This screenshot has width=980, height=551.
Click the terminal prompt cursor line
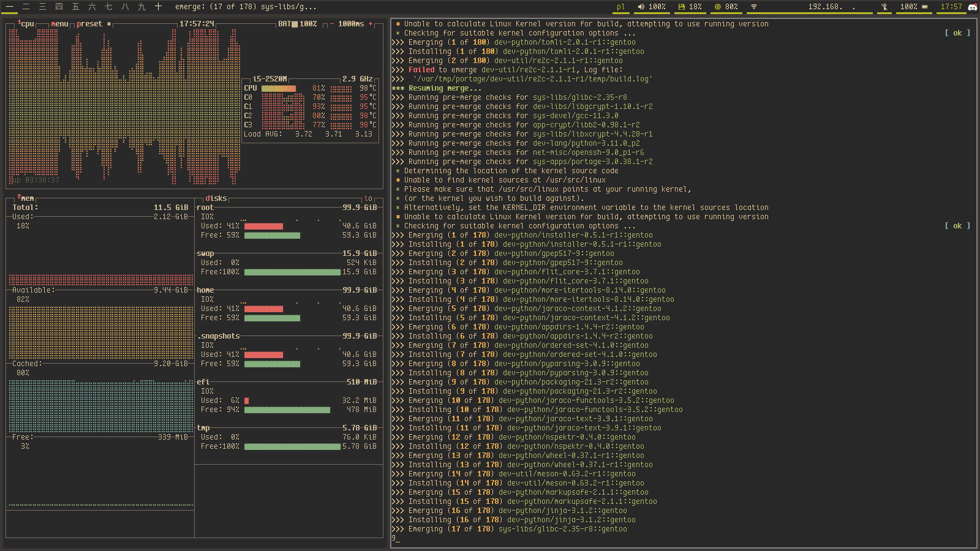point(396,539)
